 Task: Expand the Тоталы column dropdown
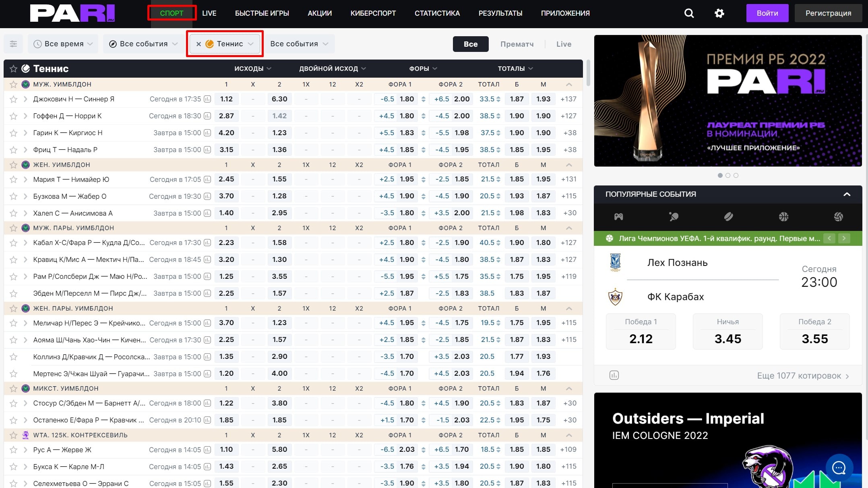pos(515,69)
